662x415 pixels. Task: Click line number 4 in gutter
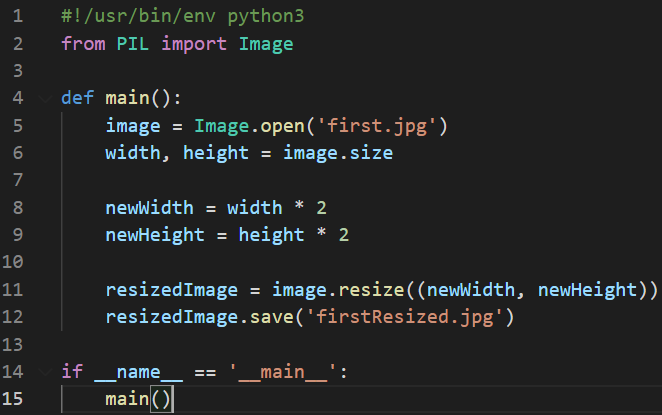(x=18, y=98)
